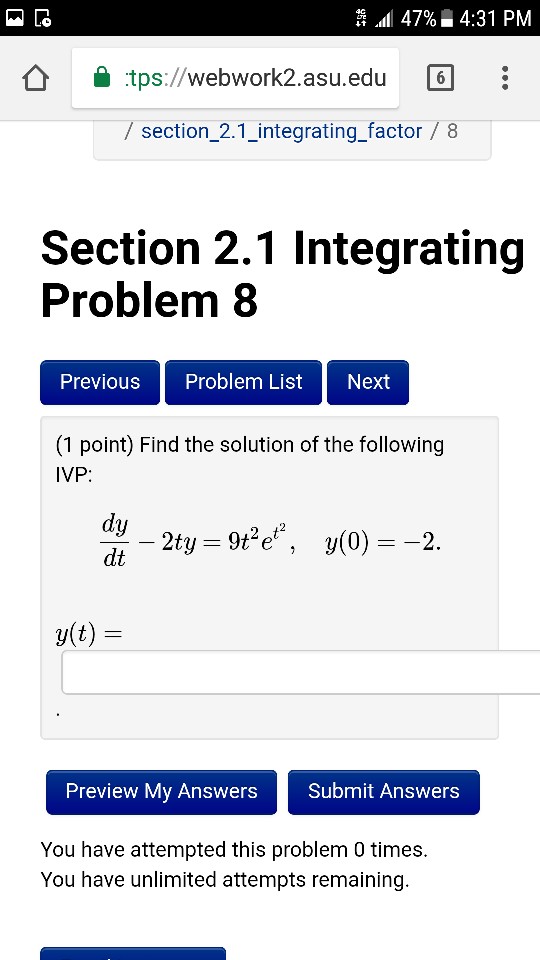Tap the green secure padlock icon
Image resolution: width=540 pixels, height=960 pixels.
point(102,78)
